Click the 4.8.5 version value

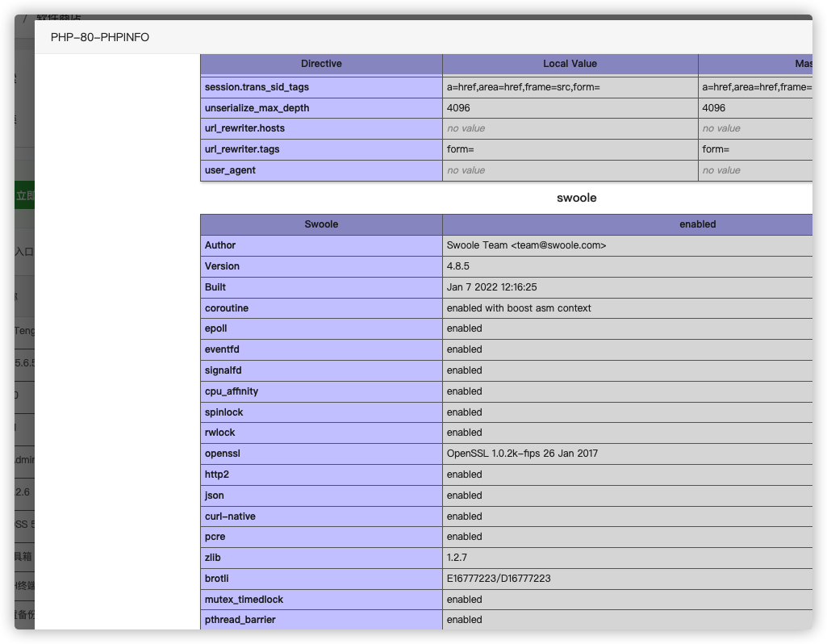[457, 266]
